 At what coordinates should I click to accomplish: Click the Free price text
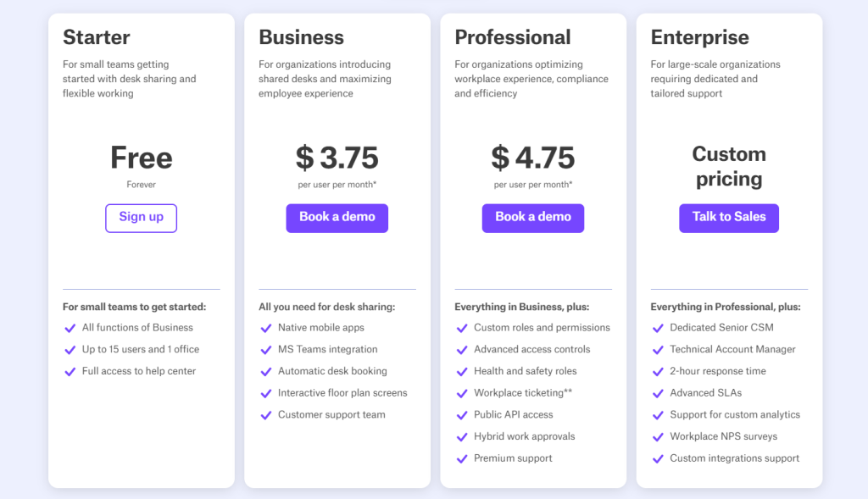(141, 158)
